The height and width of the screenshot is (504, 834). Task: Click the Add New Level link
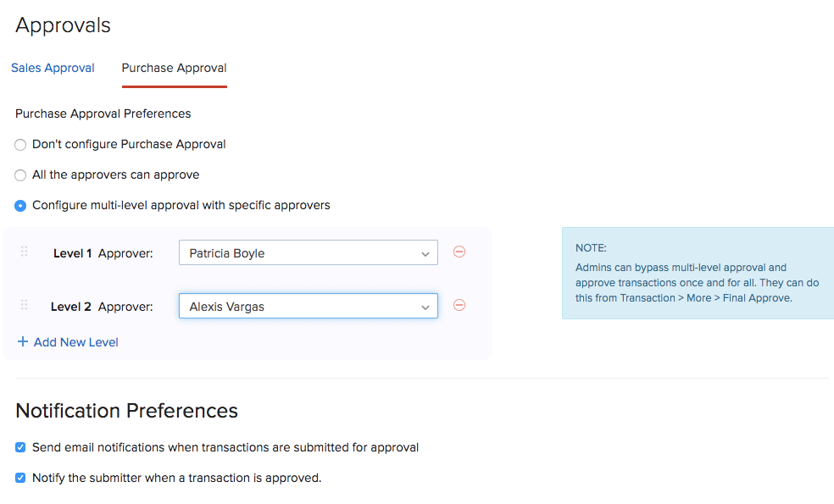(x=75, y=341)
